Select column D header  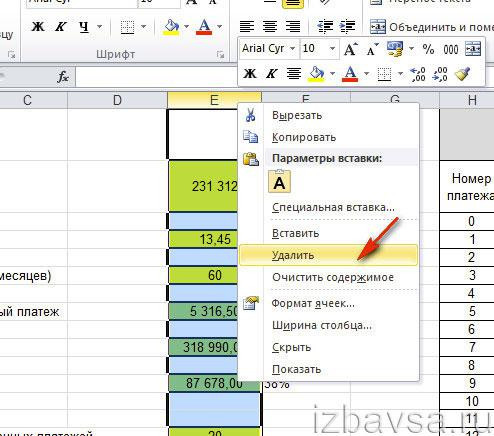pos(117,100)
